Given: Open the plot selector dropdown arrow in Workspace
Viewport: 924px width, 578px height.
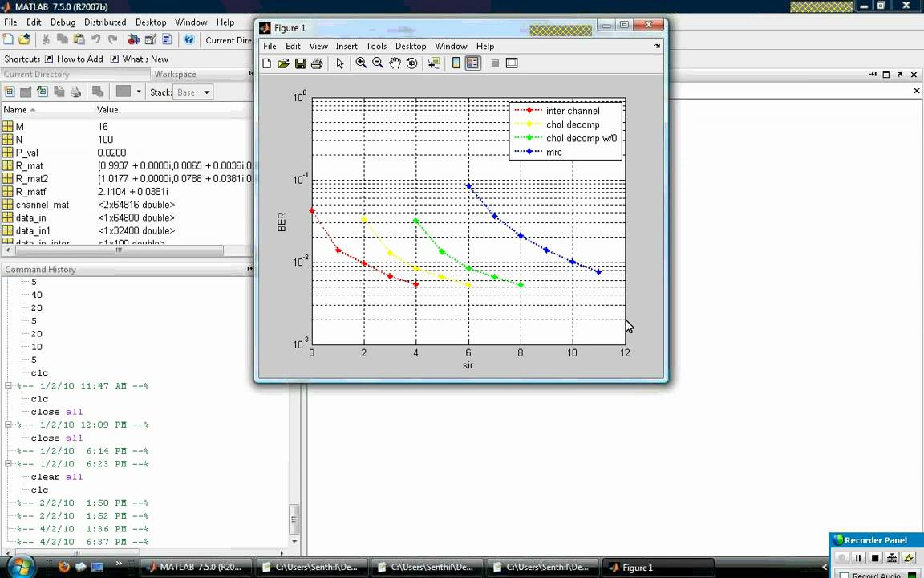Looking at the screenshot, I should pyautogui.click(x=139, y=92).
